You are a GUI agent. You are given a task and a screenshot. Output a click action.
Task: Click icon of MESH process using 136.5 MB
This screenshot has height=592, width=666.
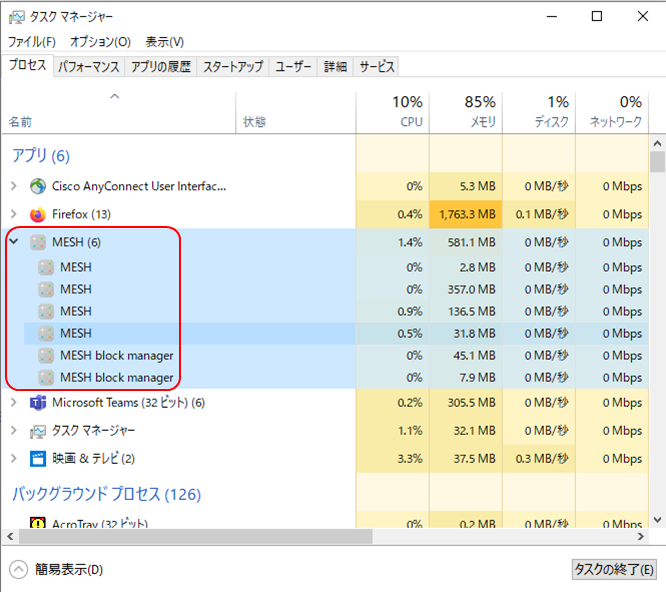pyautogui.click(x=46, y=311)
